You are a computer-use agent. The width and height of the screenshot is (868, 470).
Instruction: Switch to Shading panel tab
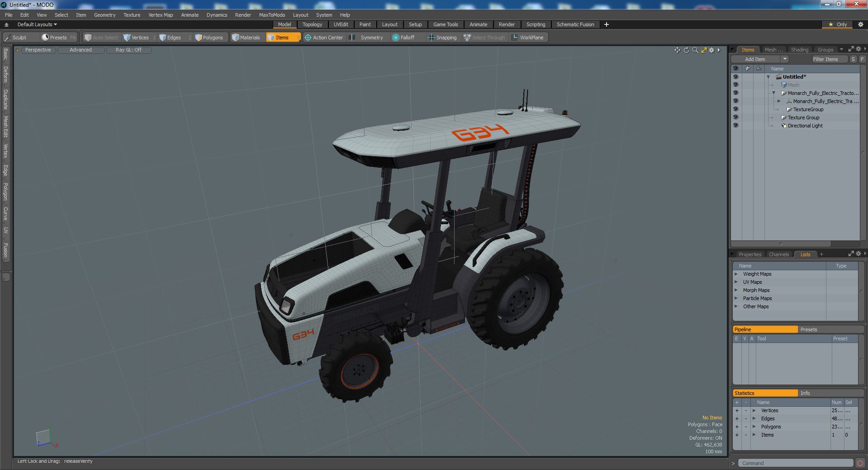click(799, 50)
